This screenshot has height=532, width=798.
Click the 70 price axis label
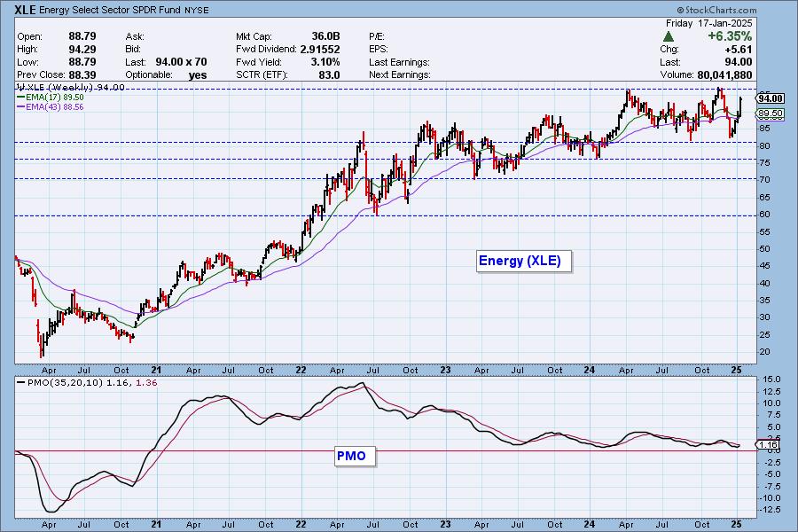click(x=764, y=180)
